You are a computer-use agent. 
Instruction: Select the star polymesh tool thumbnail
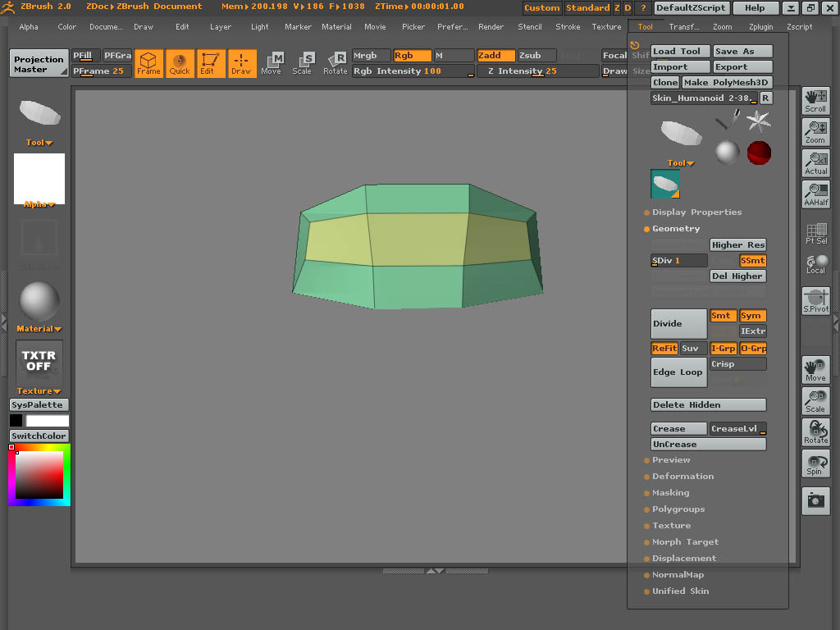tap(759, 121)
